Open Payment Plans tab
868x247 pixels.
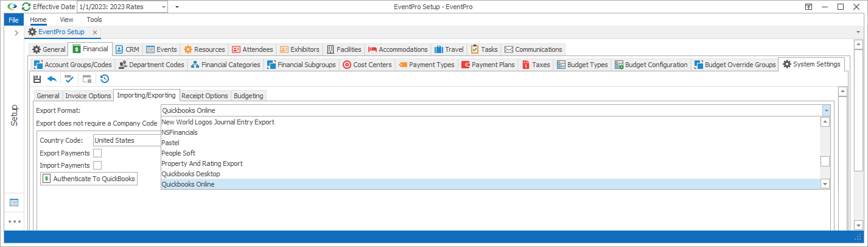coord(488,65)
